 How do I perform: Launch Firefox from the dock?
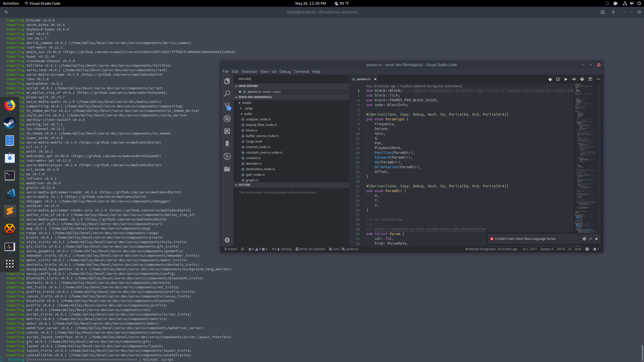click(10, 105)
